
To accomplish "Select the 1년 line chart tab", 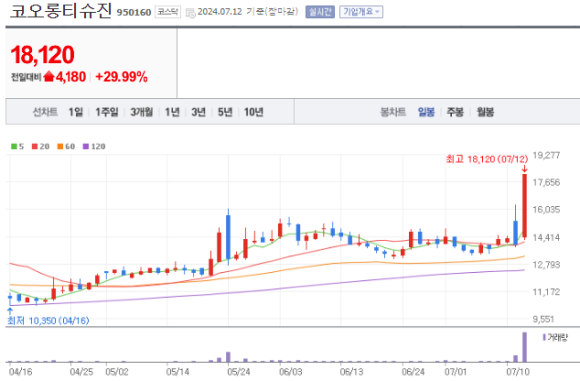I will (172, 112).
